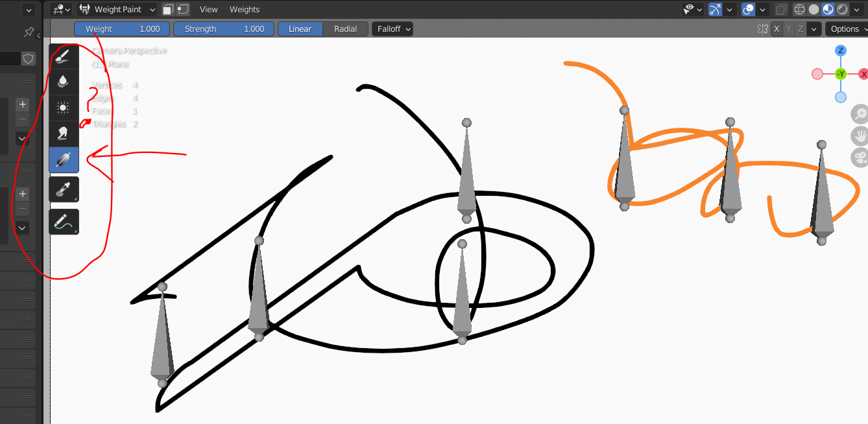The height and width of the screenshot is (424, 868).
Task: Click the blue Z axis gizmo handle
Action: (x=841, y=51)
